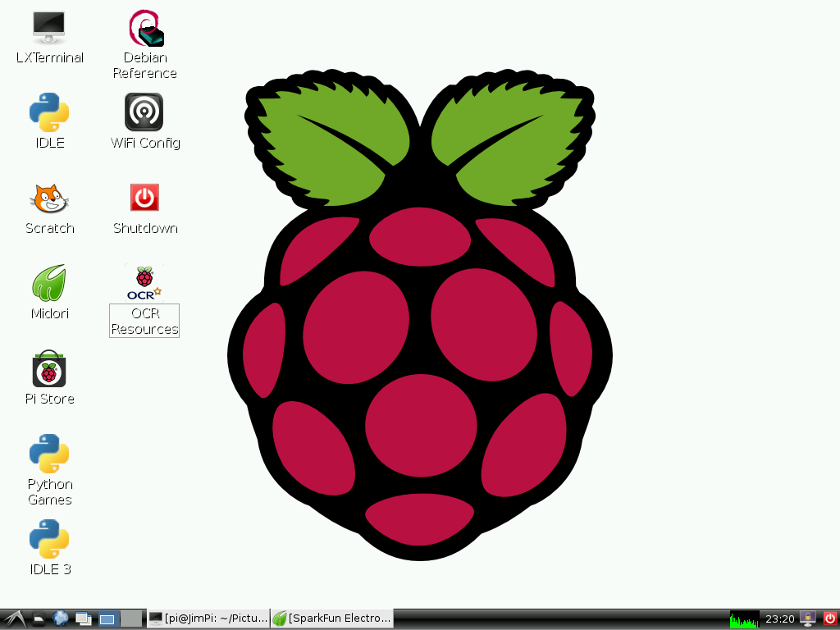Viewport: 840px width, 630px height.
Task: Switch to the SparkFun Electronics browser window
Action: pos(331,618)
